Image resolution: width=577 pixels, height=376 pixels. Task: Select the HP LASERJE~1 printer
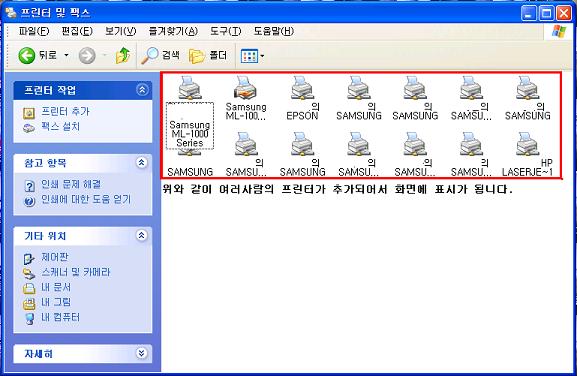click(527, 154)
